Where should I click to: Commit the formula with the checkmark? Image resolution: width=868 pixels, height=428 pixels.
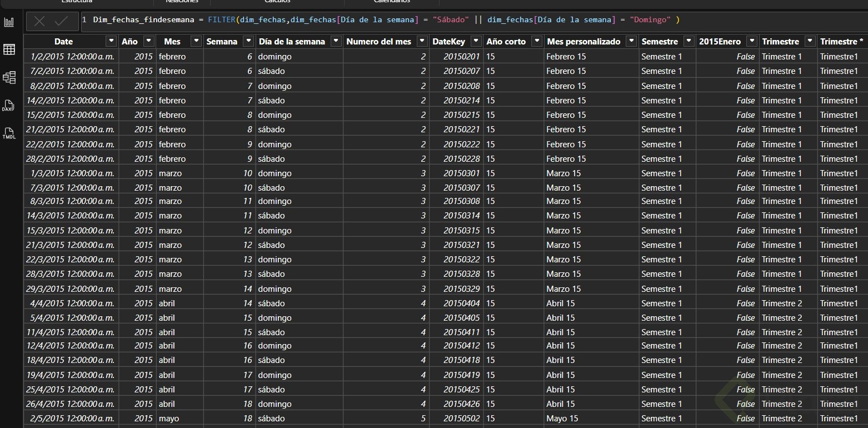(x=62, y=21)
